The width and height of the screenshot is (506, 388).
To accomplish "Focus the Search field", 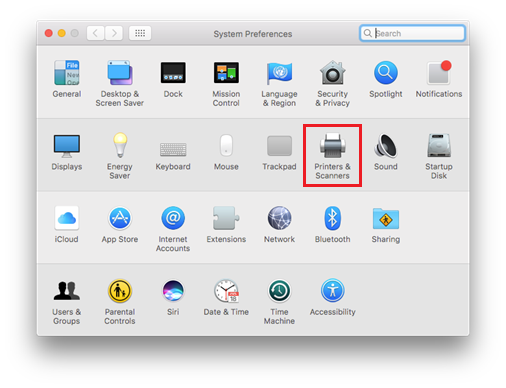I will tap(412, 33).
